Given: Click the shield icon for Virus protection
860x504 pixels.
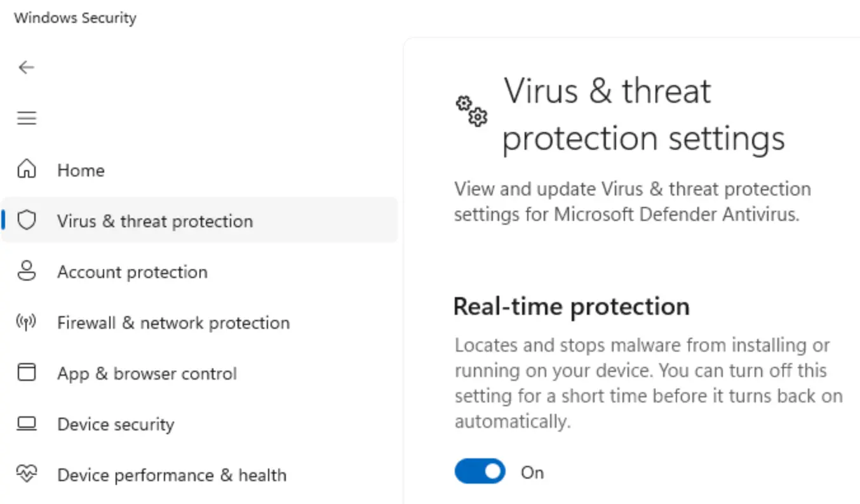Looking at the screenshot, I should 27,220.
